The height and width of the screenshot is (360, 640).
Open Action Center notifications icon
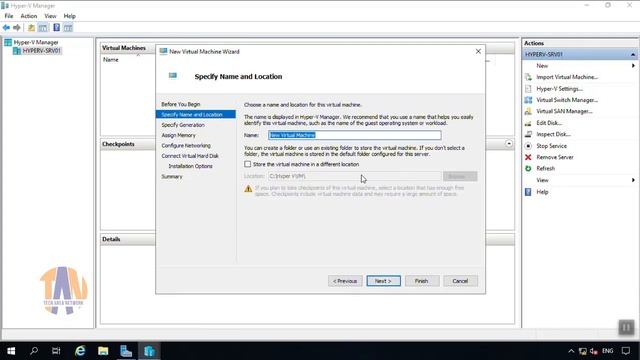(626, 351)
